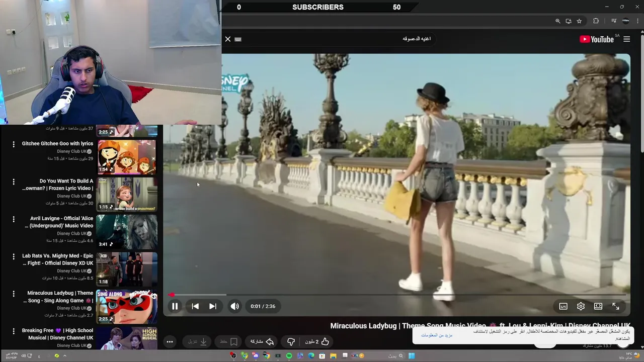
Task: Like the video with 2 مليون likes
Action: tap(317, 342)
